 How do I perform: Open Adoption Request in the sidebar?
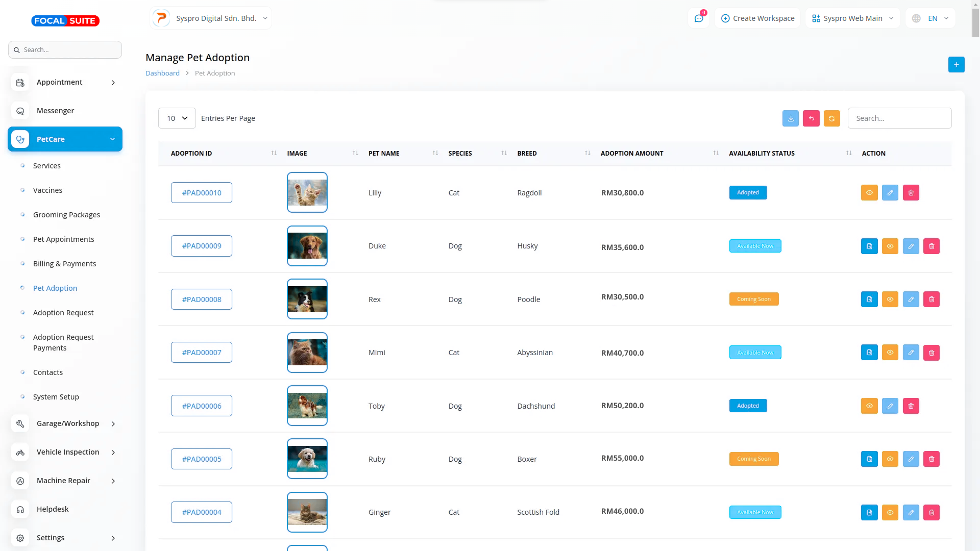pos(63,313)
